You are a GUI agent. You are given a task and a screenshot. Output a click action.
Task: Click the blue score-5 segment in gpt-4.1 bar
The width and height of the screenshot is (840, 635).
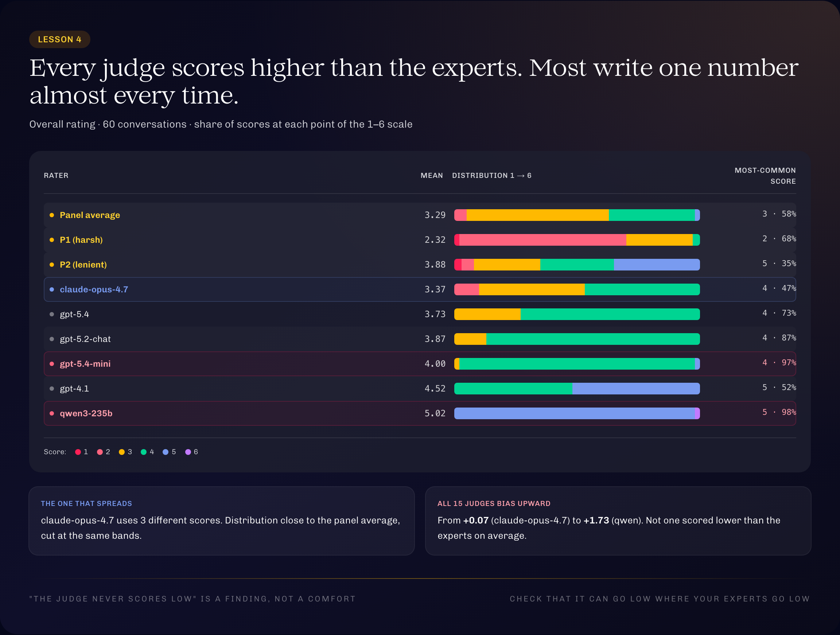point(636,389)
